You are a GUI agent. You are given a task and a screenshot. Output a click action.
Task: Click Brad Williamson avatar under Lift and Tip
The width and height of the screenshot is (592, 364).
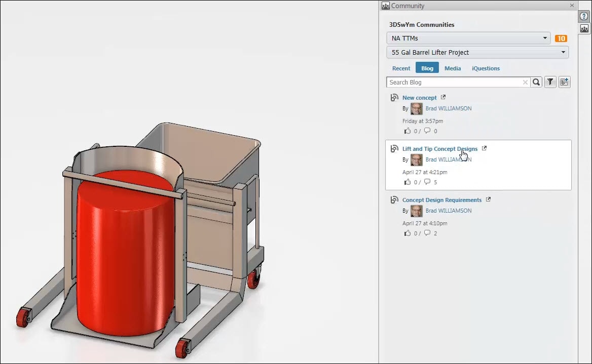coord(417,160)
